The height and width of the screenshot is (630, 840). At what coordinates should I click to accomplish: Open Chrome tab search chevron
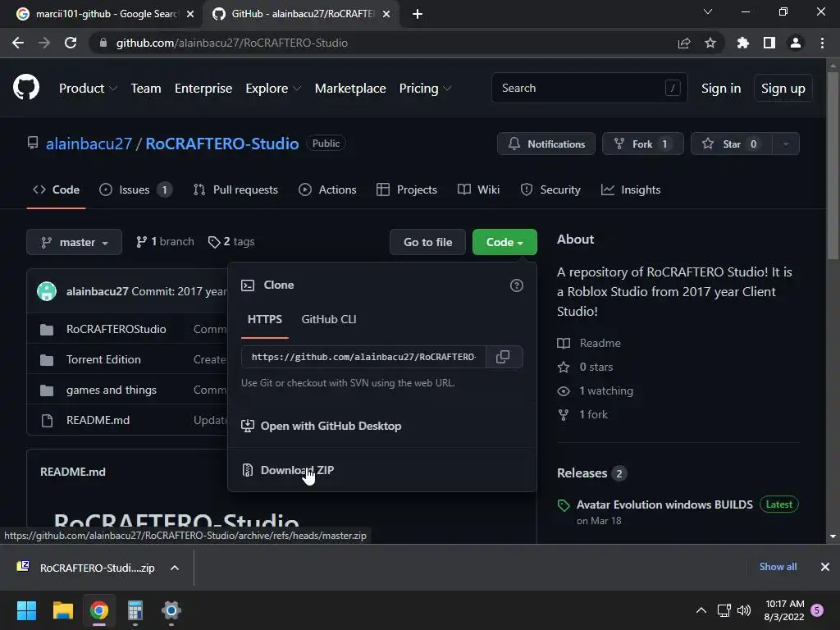click(x=708, y=11)
